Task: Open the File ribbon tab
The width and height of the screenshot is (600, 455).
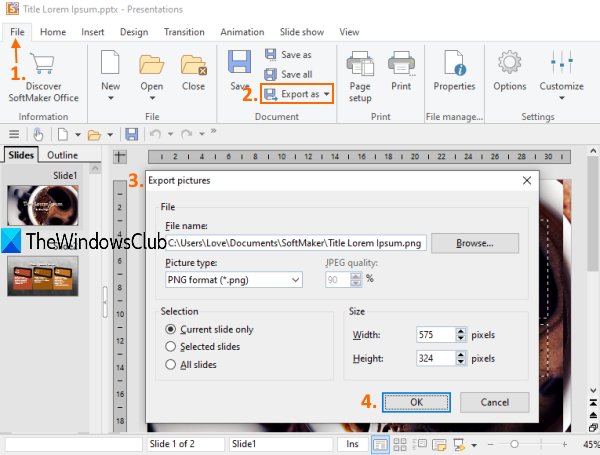Action: (17, 32)
